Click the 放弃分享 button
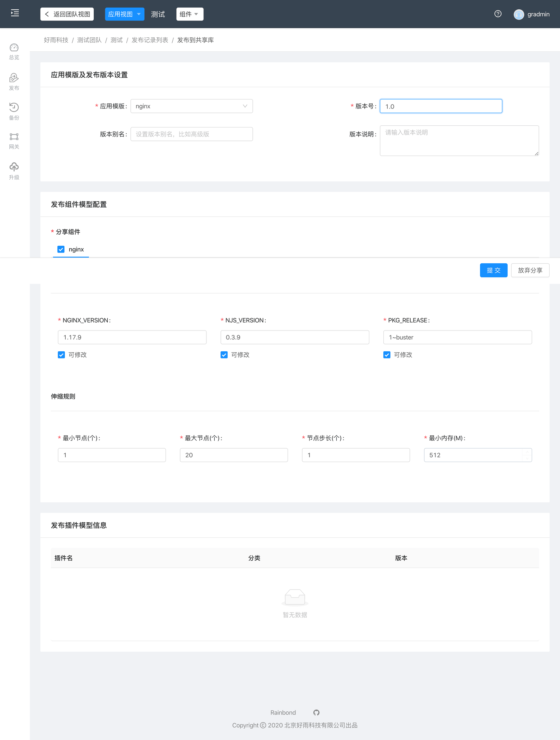The image size is (560, 740). coord(530,270)
